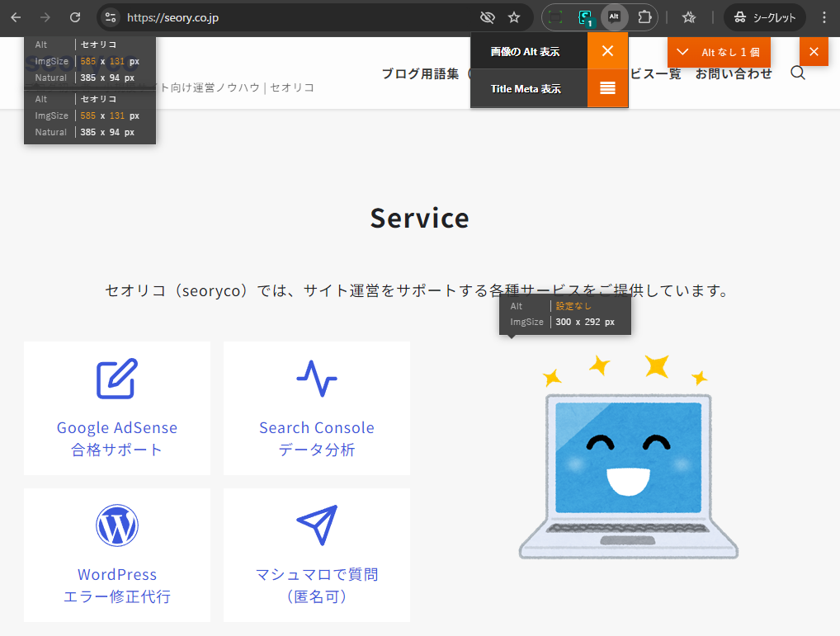Open Google AdSense 合格サポート link
840x636 pixels.
[117, 439]
